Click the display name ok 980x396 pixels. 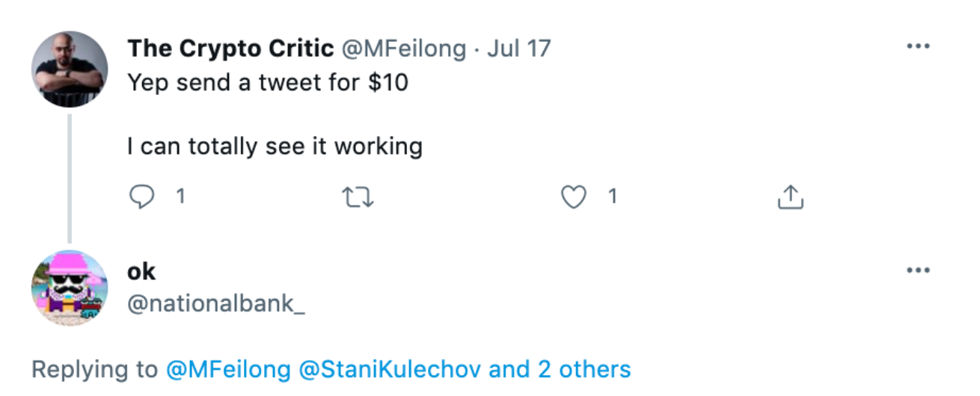[141, 270]
